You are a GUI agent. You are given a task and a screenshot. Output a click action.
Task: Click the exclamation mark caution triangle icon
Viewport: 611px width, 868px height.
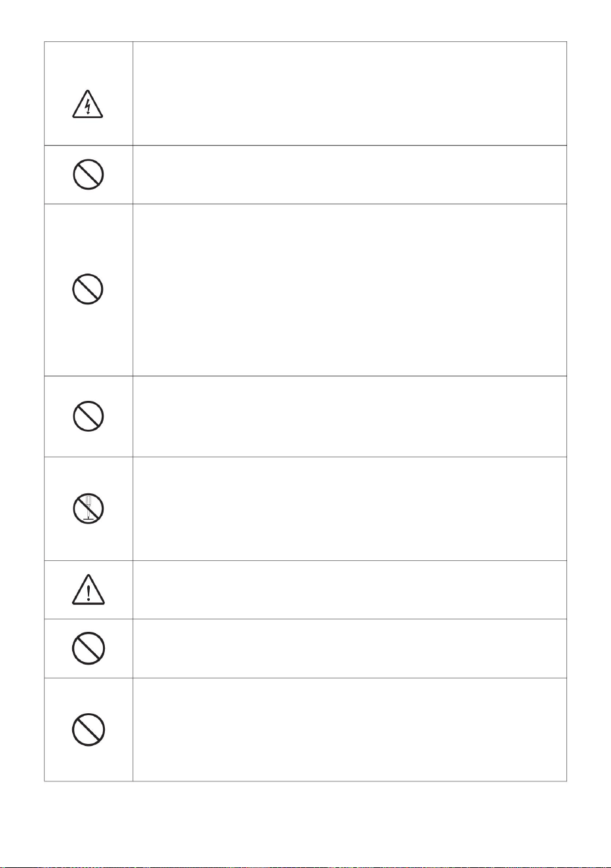[88, 589]
